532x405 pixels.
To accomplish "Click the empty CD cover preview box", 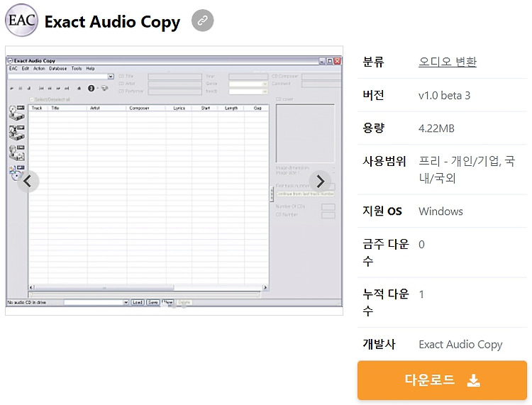I will [305, 133].
